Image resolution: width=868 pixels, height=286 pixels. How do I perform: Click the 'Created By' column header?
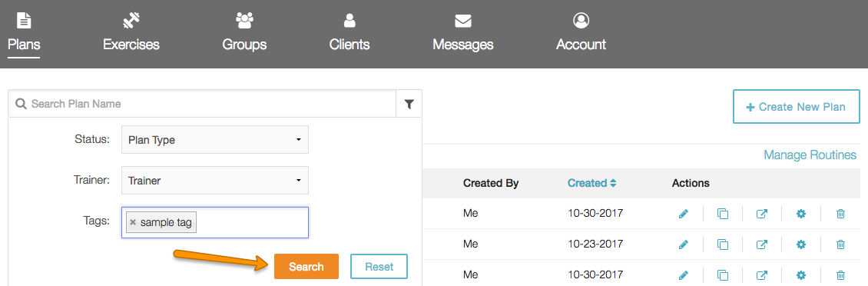point(491,183)
